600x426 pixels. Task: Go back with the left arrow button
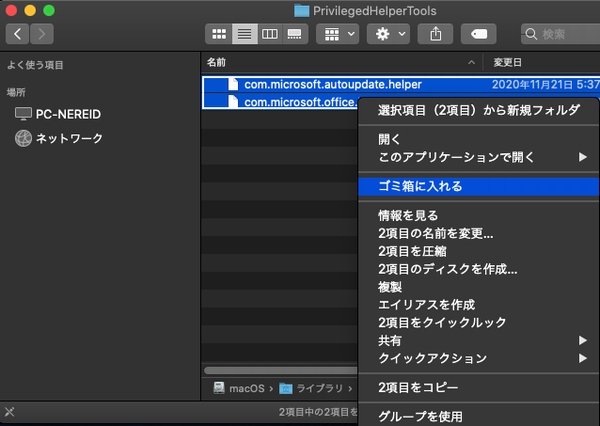pos(17,34)
